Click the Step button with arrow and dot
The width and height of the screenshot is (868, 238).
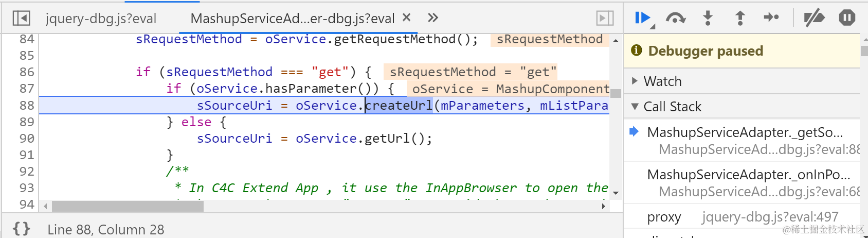pyautogui.click(x=771, y=18)
